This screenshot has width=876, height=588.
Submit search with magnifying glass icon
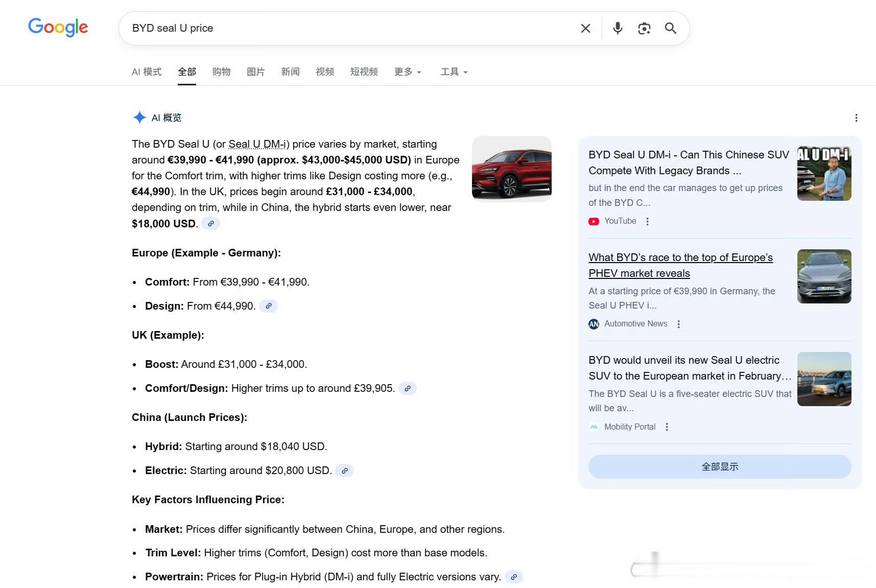[671, 28]
